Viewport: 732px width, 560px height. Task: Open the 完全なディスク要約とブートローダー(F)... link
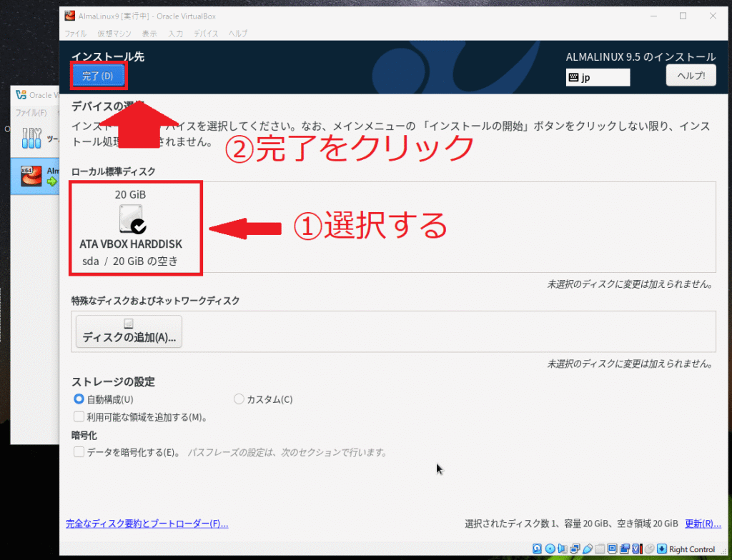pos(147,524)
